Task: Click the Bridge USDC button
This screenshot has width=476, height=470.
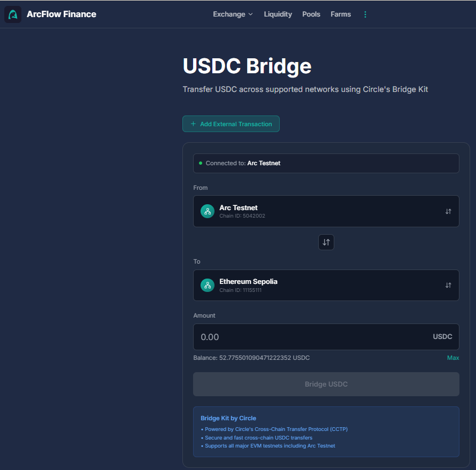Action: [x=326, y=384]
